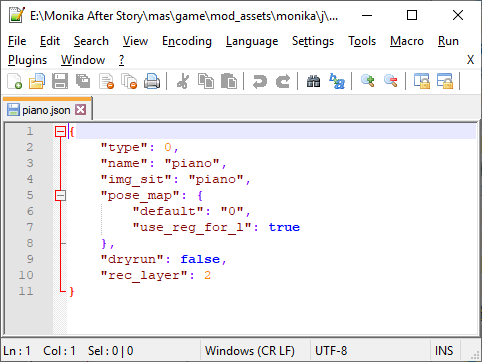Open the Edit menu
Viewport: 482px width, 362px height.
pos(50,41)
